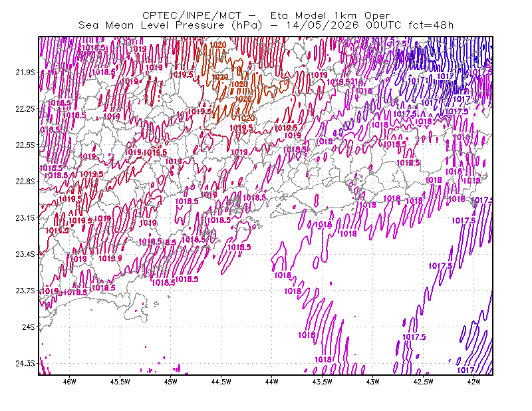Click the 45W longitude axis label
The height and width of the screenshot is (411, 532).
click(171, 382)
